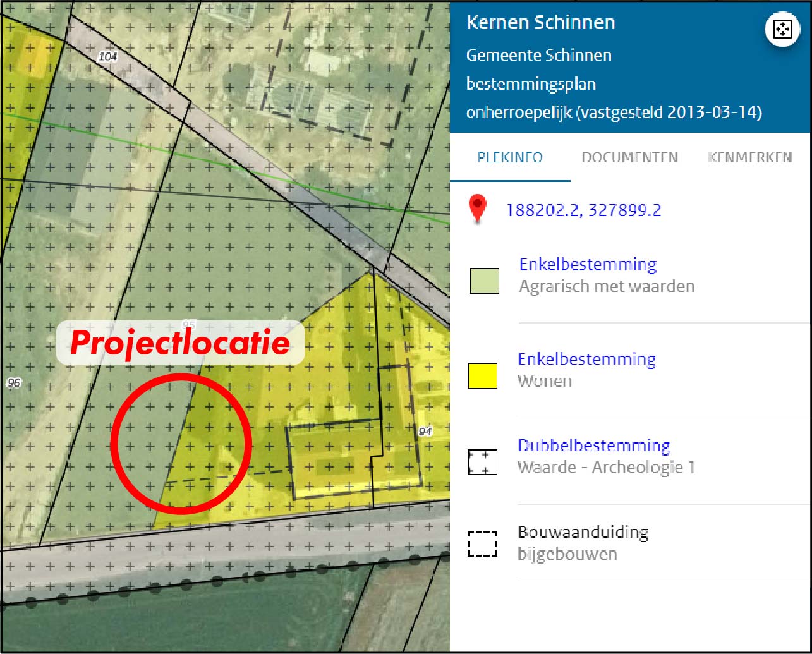Click the Projectlocatie label on the map
This screenshot has height=654, width=812.
coord(180,343)
